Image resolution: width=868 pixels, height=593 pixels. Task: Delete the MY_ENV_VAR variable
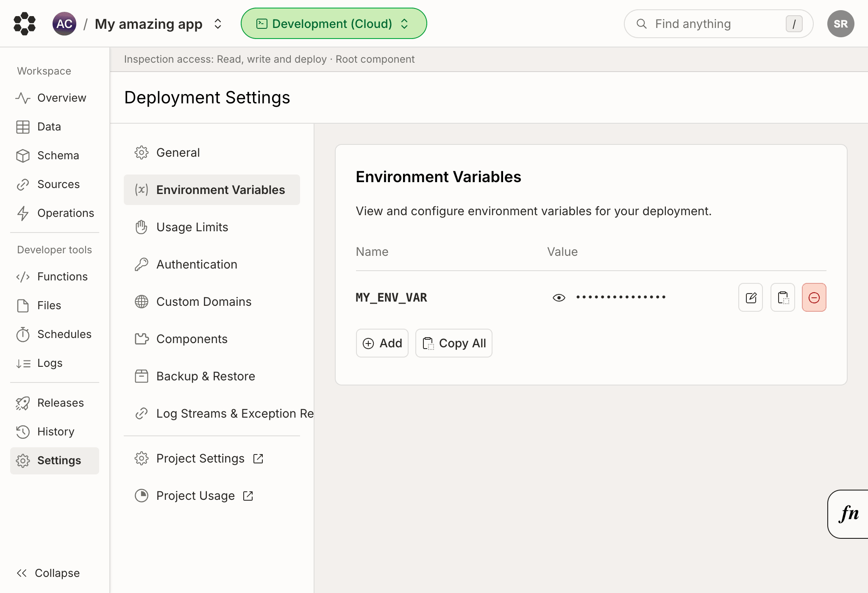(x=814, y=297)
